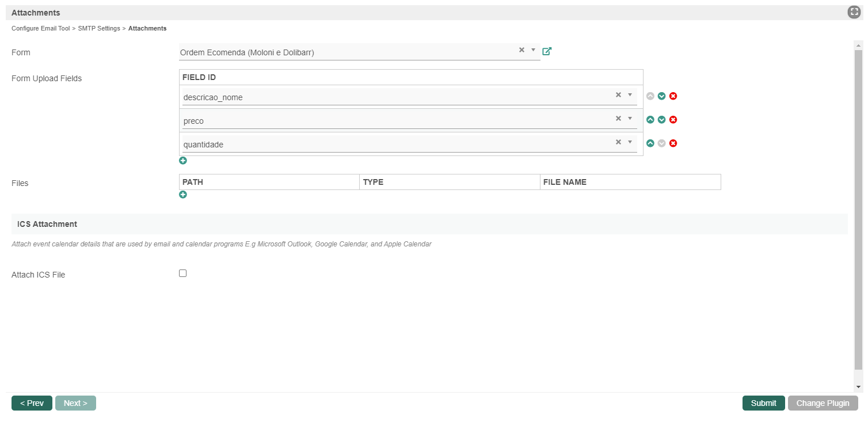The height and width of the screenshot is (433, 868).
Task: Go to Configure Email Tool breadcrumb
Action: 40,28
